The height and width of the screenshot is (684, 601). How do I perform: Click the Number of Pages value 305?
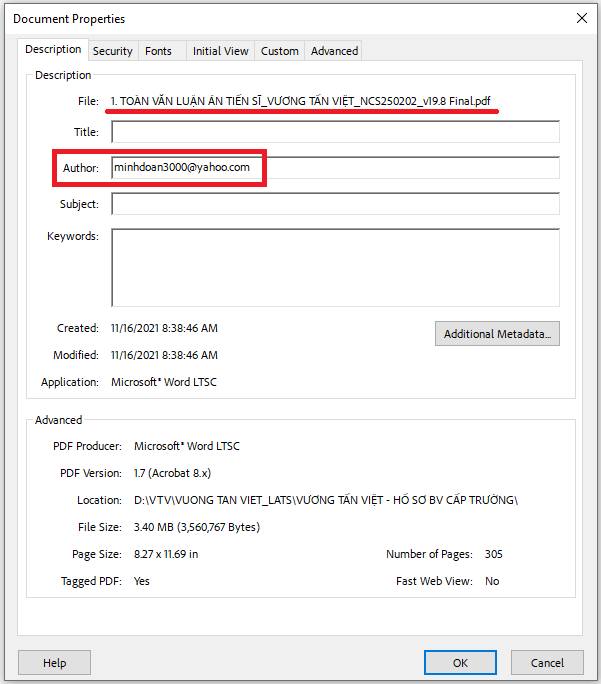493,554
